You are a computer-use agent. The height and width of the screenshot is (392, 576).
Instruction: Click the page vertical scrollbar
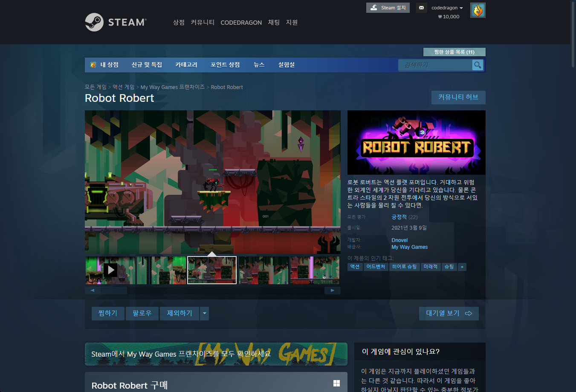(x=573, y=34)
